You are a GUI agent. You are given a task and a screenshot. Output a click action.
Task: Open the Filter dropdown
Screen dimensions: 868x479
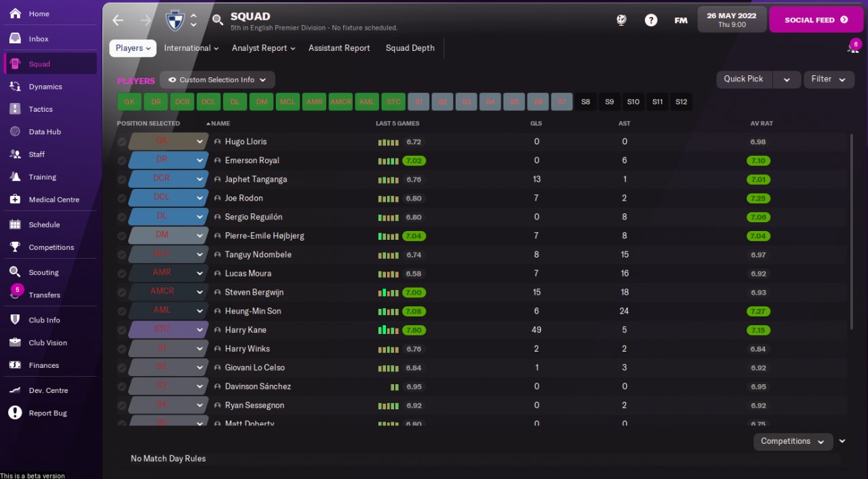[829, 79]
